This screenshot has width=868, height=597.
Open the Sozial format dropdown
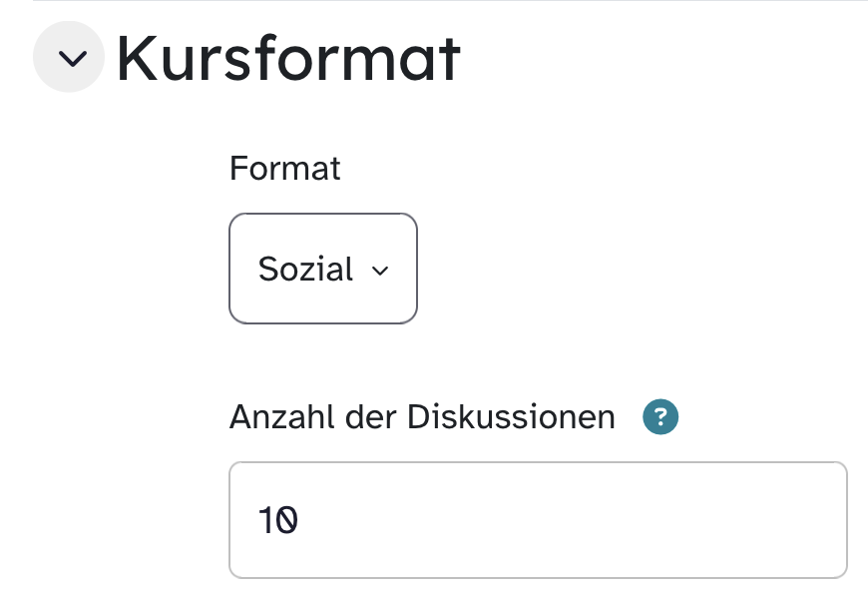coord(322,269)
